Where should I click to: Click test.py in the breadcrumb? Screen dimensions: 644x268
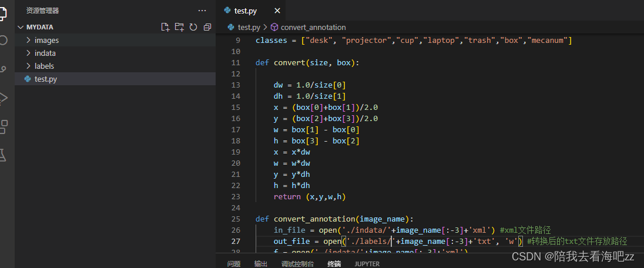(249, 28)
